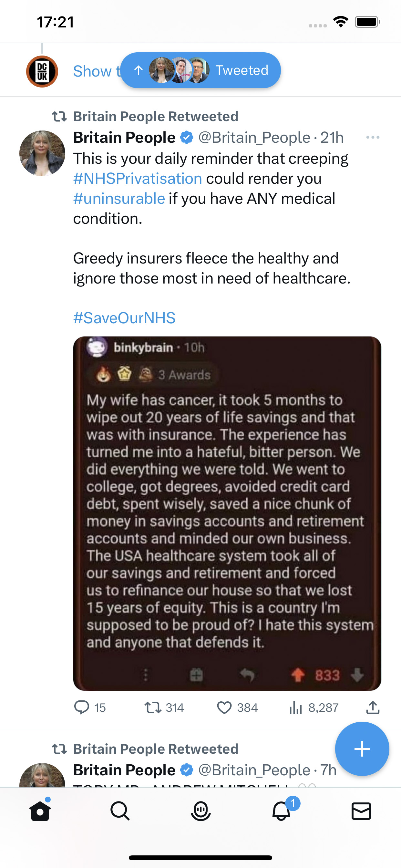This screenshot has height=868, width=401.
Task: Reply to the NHS privatisation tweet
Action: pyautogui.click(x=90, y=707)
